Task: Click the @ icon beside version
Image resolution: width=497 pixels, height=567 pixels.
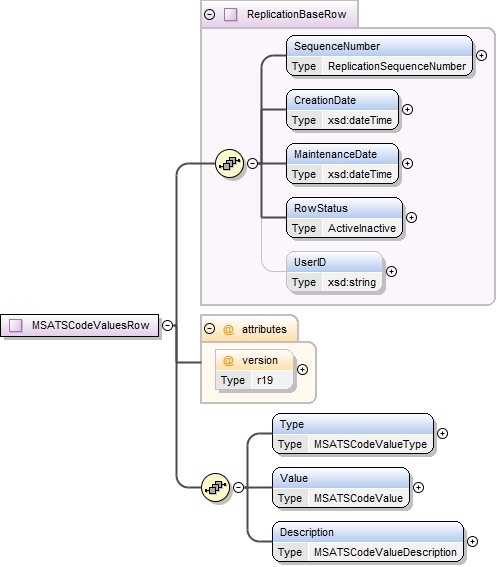Action: click(x=228, y=361)
